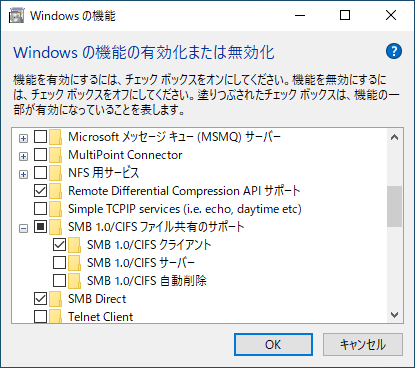Click the NFS 用サービス folder icon
Image resolution: width=415 pixels, height=368 pixels.
click(55, 173)
